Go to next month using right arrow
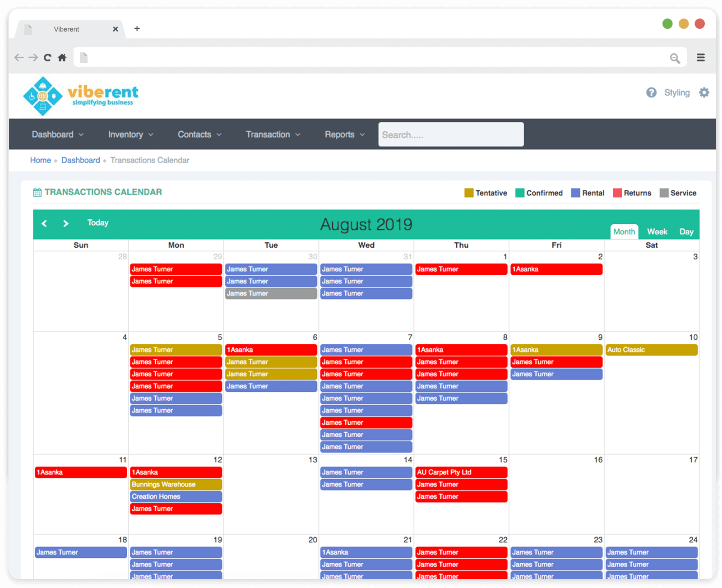 tap(66, 223)
